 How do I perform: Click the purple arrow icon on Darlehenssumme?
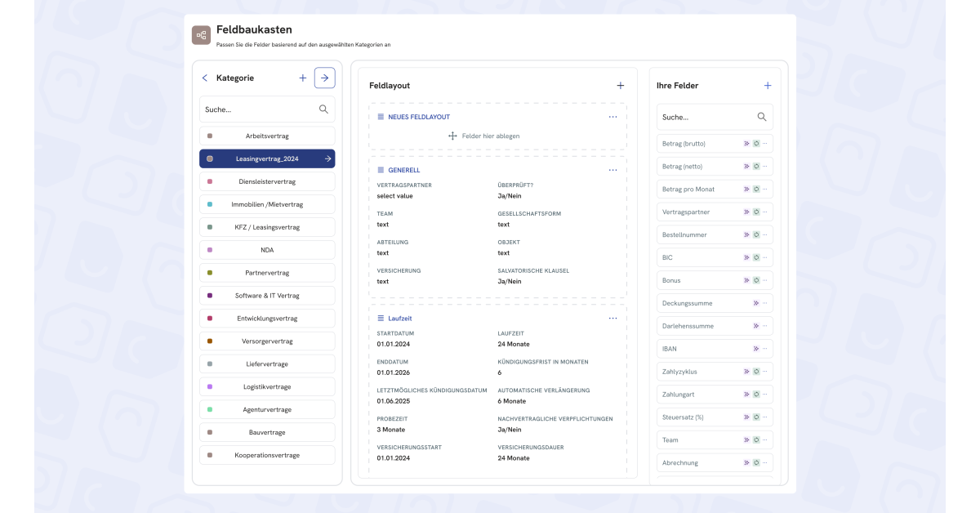756,326
